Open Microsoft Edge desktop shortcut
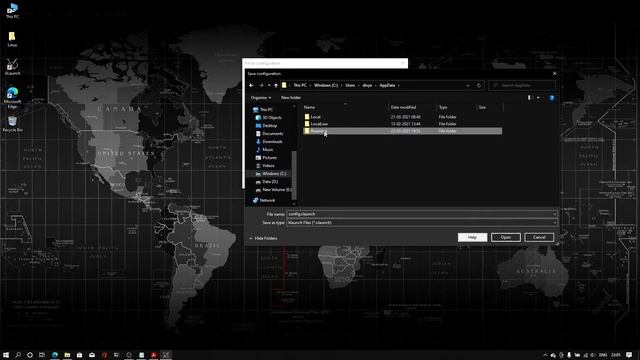Screen dimensions: 640x360 coord(12,98)
